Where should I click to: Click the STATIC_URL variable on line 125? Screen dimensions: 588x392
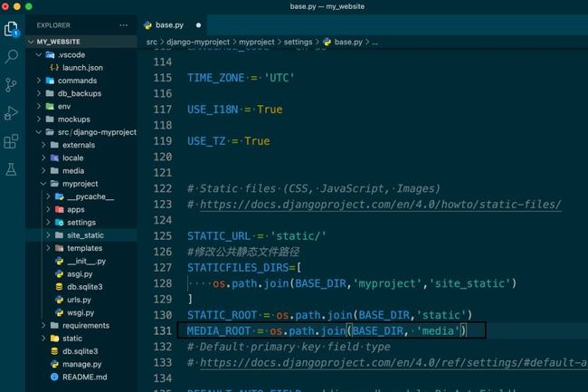(x=219, y=236)
